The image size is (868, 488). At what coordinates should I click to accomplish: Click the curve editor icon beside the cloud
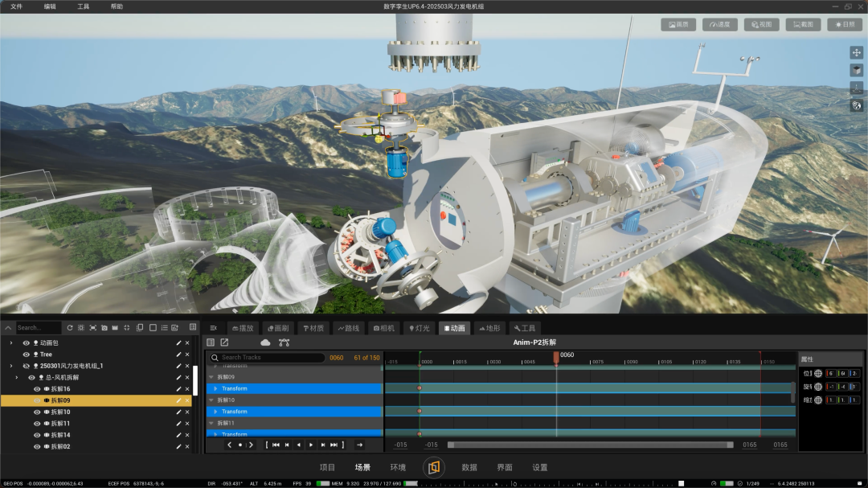coord(284,342)
